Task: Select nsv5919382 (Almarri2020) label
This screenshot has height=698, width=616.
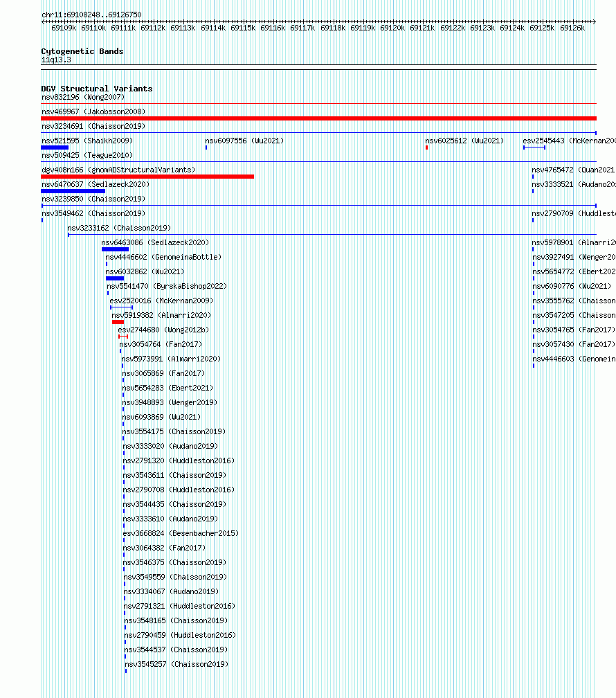Action: [161, 315]
